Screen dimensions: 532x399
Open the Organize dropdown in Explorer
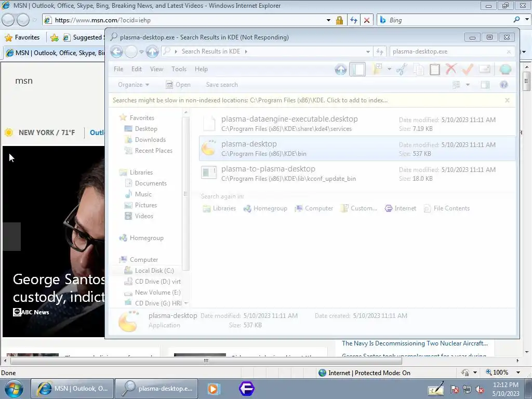[x=134, y=85]
